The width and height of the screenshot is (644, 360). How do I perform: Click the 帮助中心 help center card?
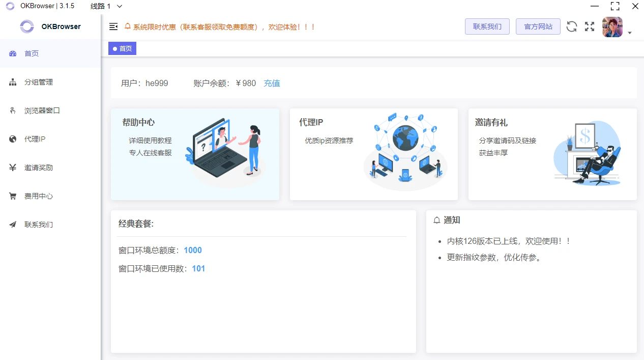tap(195, 153)
